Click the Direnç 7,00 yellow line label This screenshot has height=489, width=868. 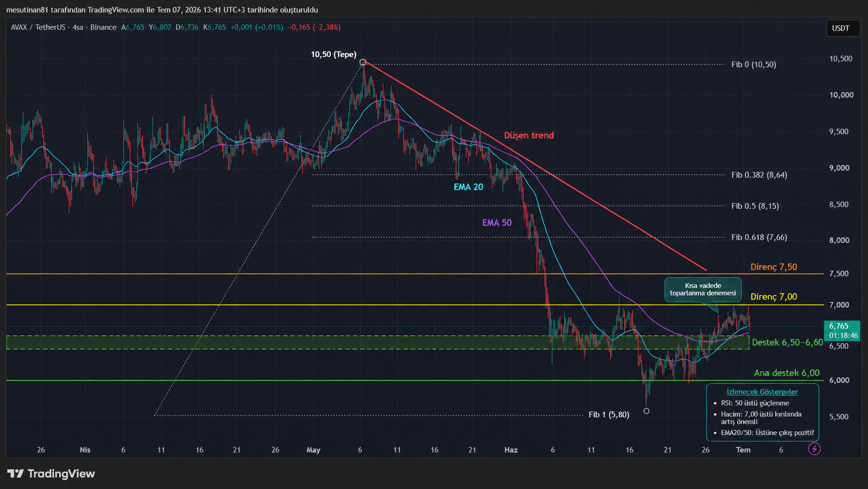tap(774, 296)
